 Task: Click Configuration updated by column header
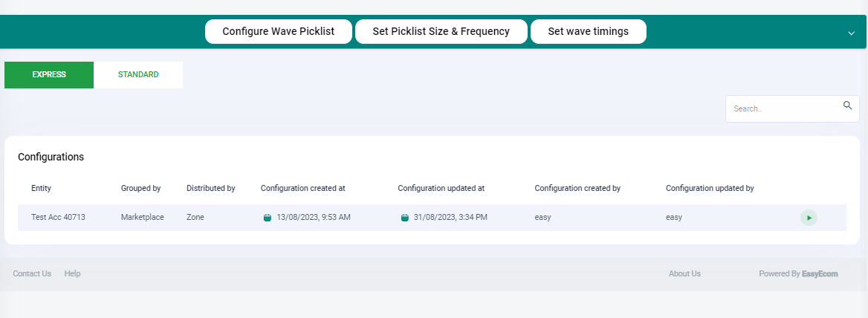(x=710, y=188)
